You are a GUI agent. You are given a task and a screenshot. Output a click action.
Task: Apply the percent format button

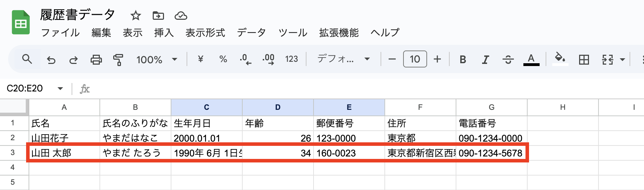[223, 59]
